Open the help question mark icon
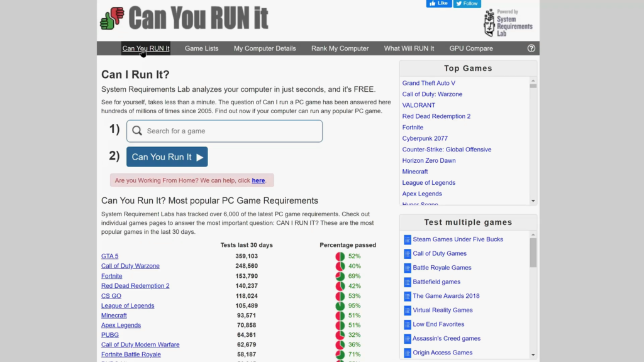 531,48
